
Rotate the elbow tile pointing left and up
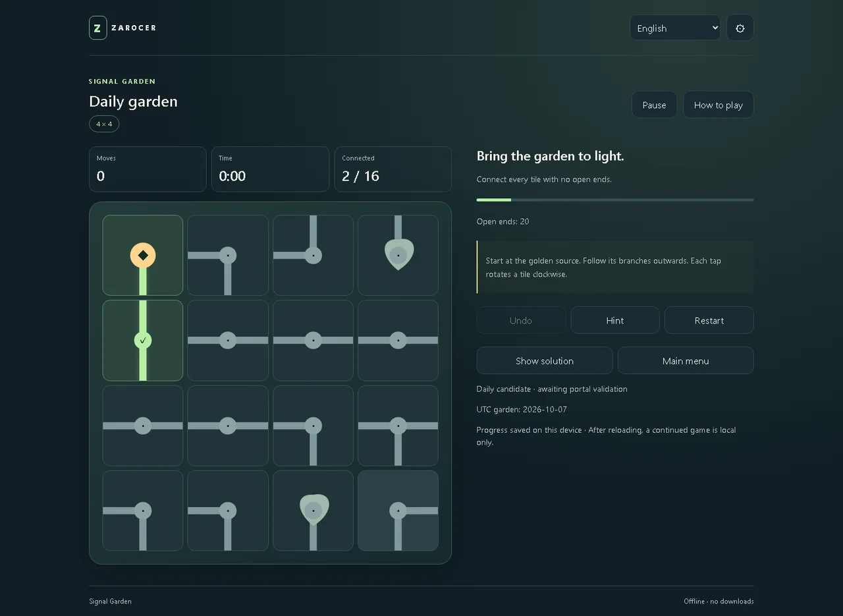[x=313, y=255]
